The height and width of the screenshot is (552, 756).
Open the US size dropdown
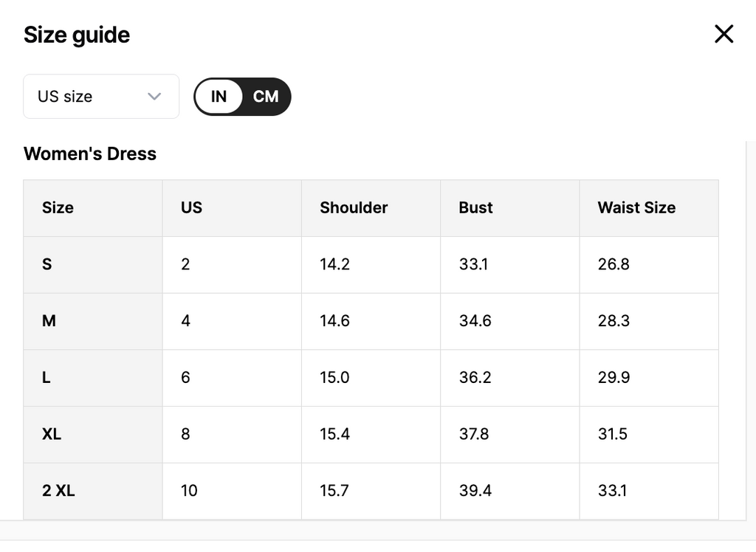tap(101, 97)
